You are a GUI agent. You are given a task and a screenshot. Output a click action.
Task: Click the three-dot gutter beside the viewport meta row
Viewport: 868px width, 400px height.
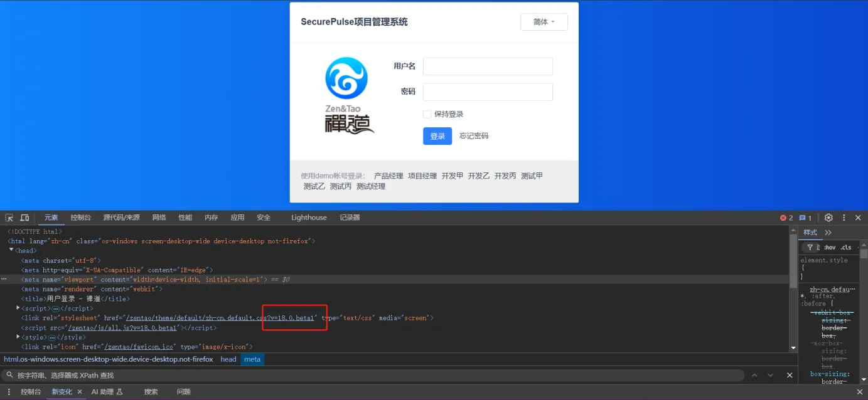pyautogui.click(x=4, y=279)
